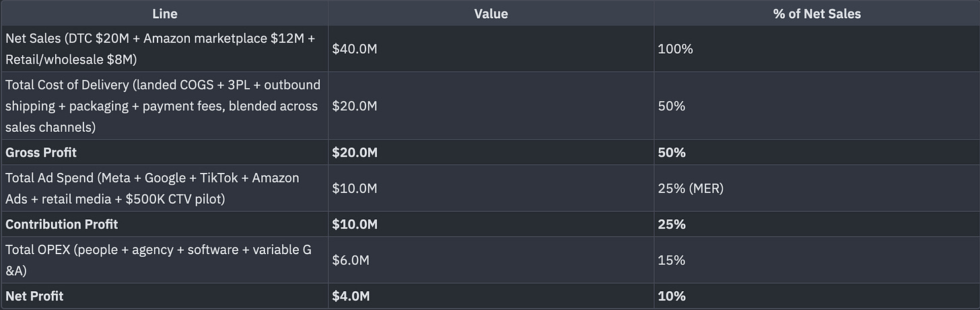
Task: Click the Total Cost of Delivery cell
Action: (x=164, y=106)
